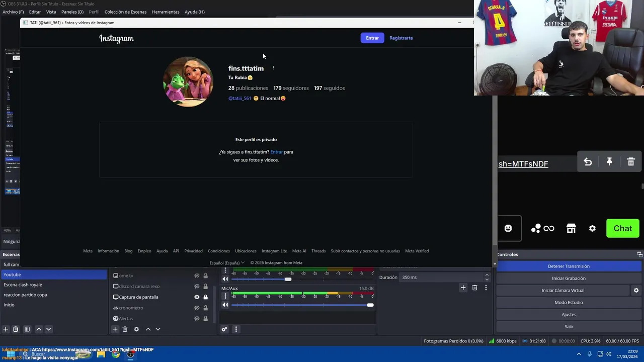Show the Alertas source

click(197, 318)
